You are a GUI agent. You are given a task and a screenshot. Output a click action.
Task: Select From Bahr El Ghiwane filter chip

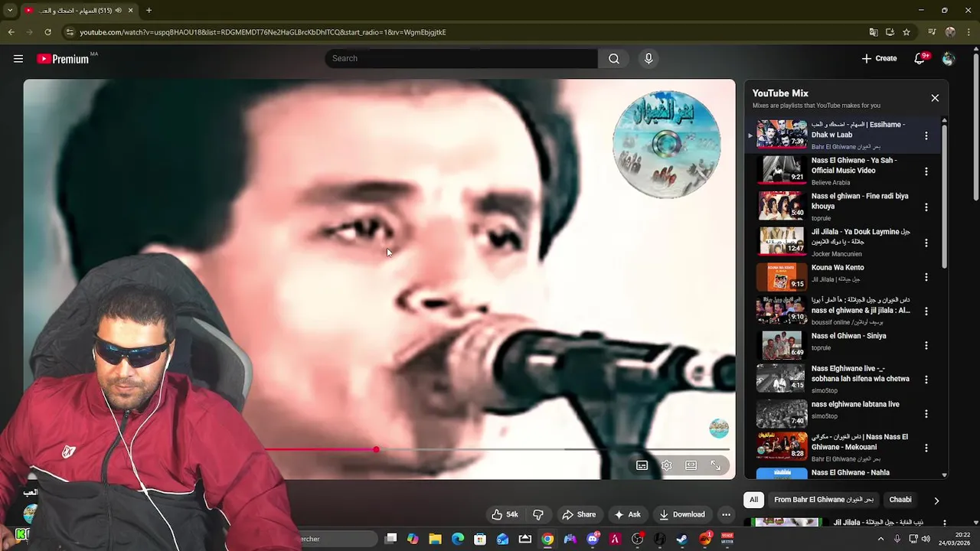(824, 500)
